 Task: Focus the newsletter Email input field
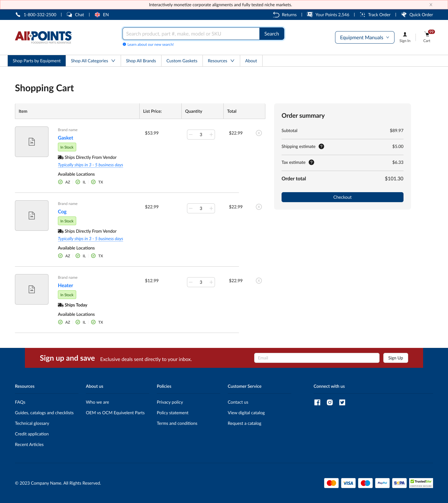pos(316,358)
